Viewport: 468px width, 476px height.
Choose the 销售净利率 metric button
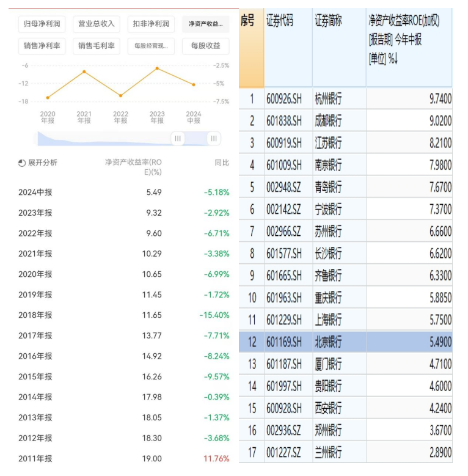[x=42, y=45]
